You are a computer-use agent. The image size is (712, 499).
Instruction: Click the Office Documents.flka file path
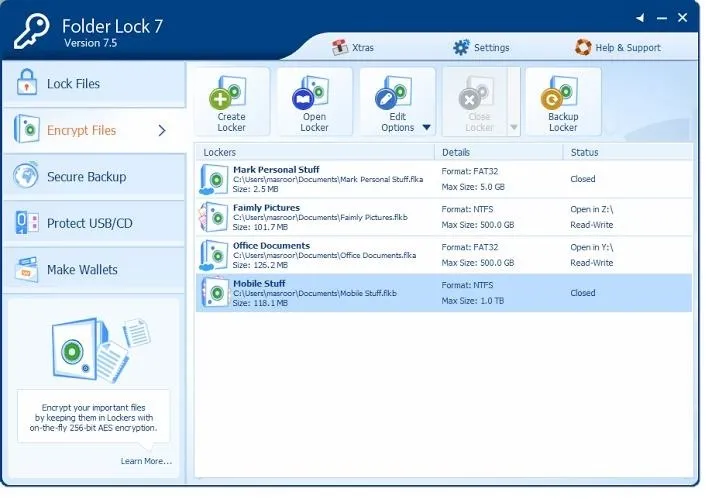pos(325,255)
